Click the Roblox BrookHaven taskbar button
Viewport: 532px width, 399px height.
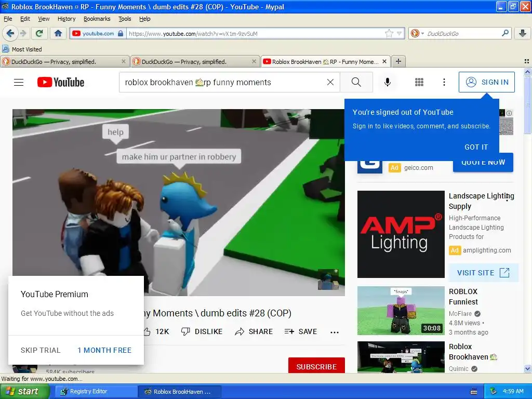click(179, 392)
